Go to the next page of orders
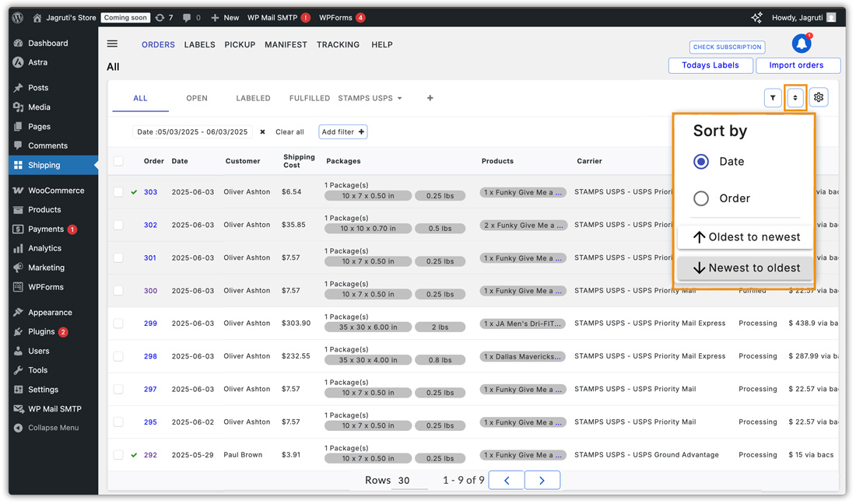The image size is (856, 504). [542, 481]
